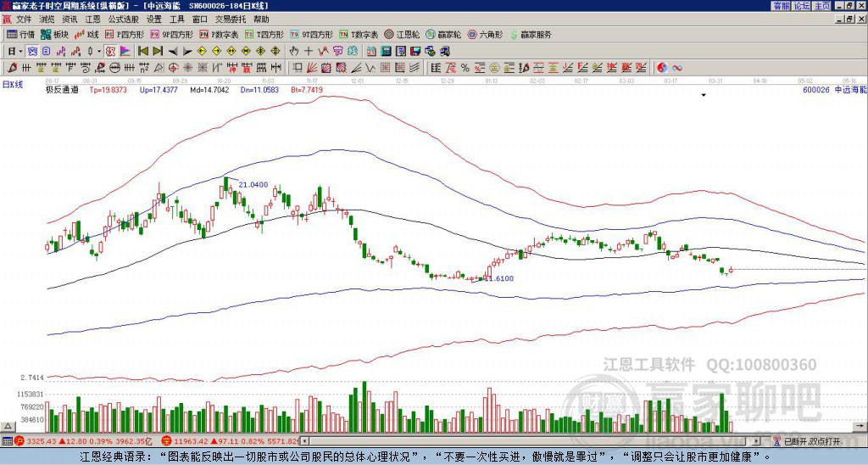Select the red fan lines tool

click(x=312, y=68)
